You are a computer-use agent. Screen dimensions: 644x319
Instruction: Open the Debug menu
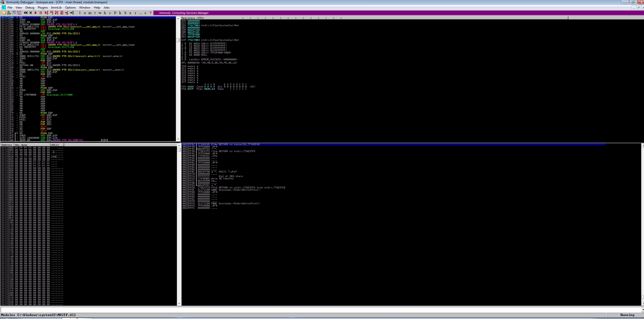point(30,8)
